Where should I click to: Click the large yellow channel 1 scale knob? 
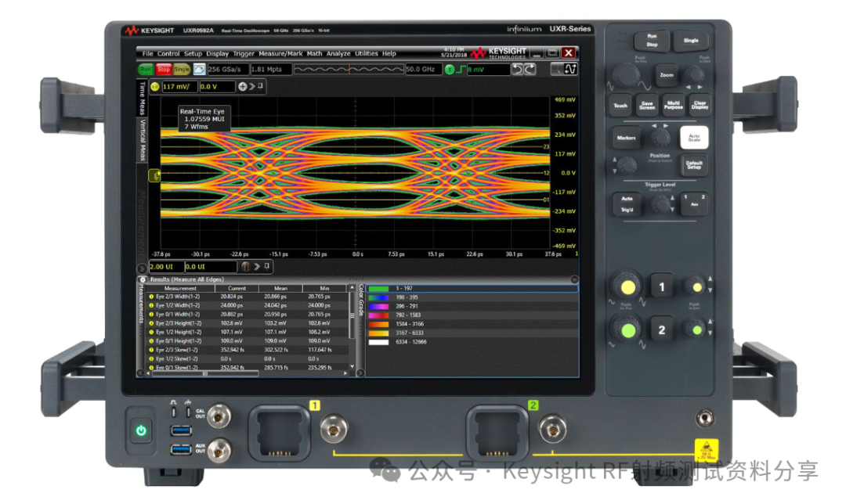click(627, 287)
